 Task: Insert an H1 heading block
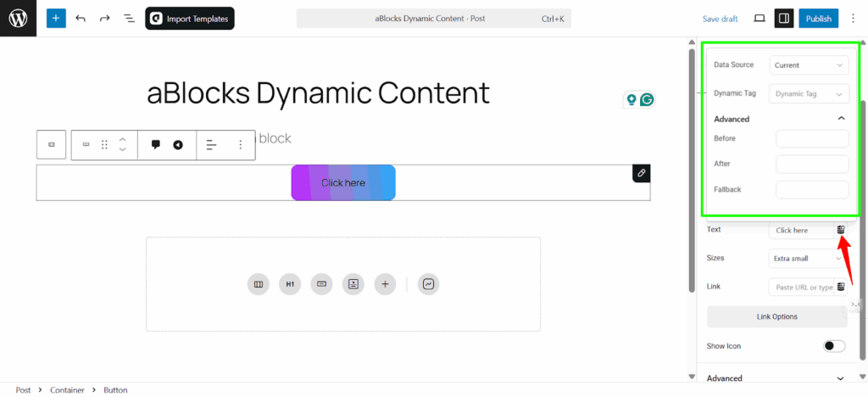pyautogui.click(x=290, y=284)
